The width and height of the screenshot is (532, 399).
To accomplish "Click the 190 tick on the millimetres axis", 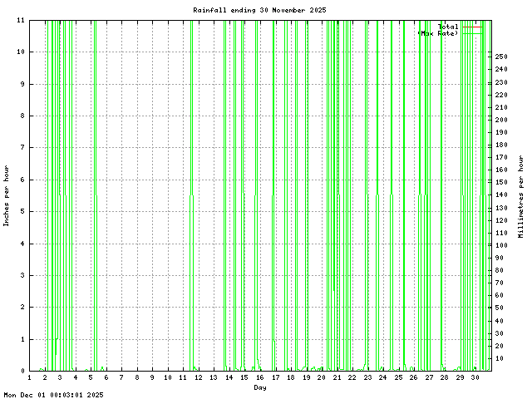I will (501, 132).
